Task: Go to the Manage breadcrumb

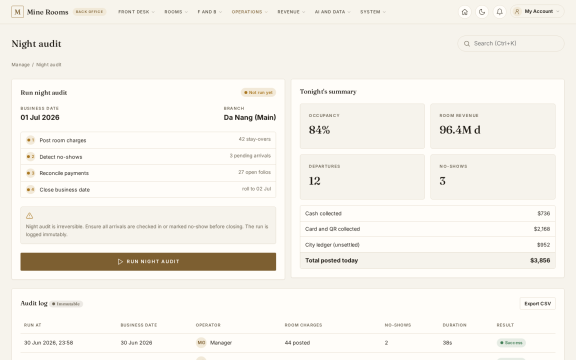Action: click(21, 65)
